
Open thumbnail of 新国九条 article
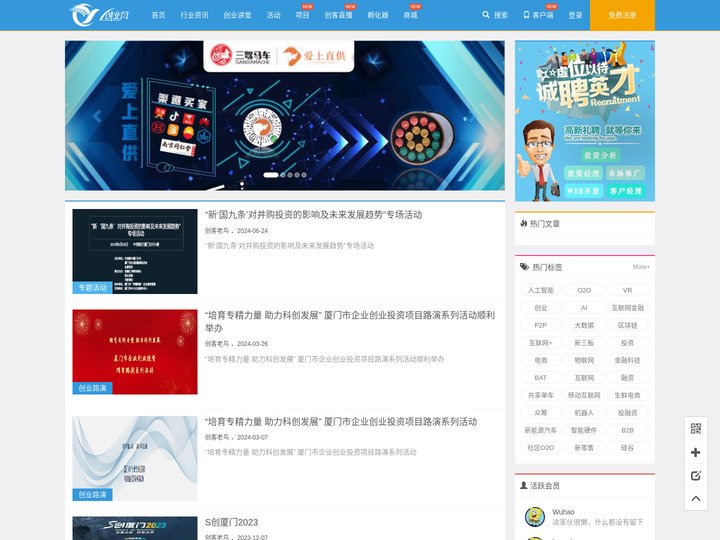point(135,251)
